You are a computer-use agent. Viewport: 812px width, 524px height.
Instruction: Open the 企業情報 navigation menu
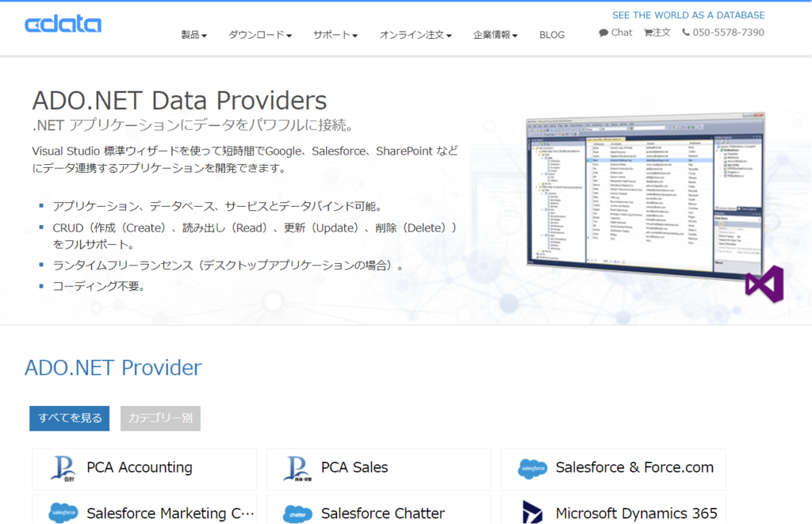[495, 35]
